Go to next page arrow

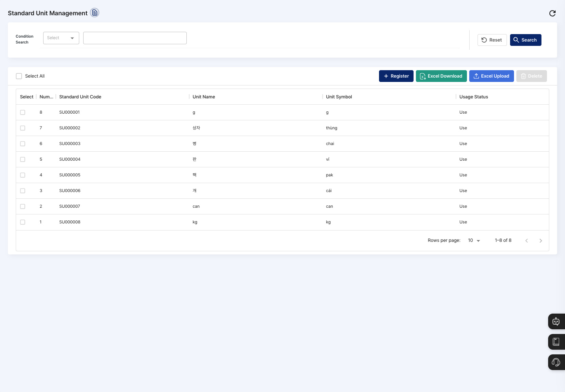pos(541,241)
